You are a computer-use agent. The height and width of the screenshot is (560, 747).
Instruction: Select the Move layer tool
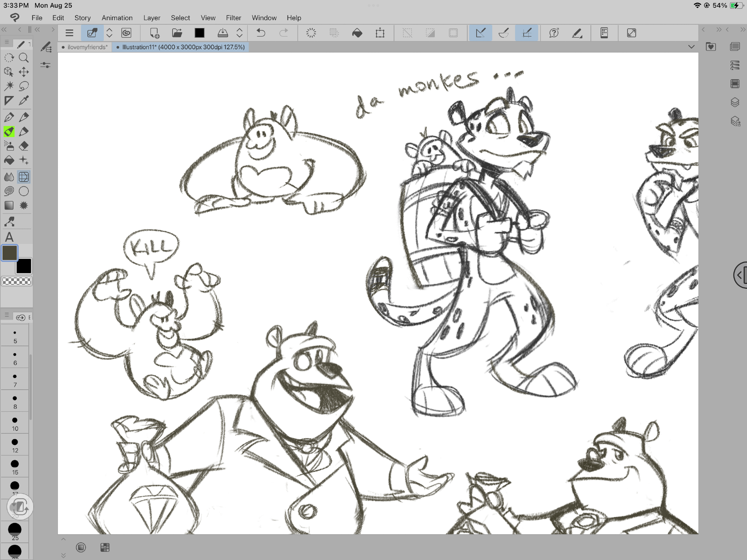pos(24,72)
